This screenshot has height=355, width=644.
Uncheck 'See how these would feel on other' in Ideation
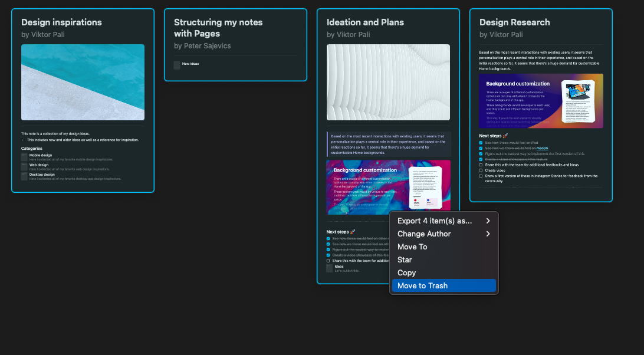pyautogui.click(x=328, y=239)
